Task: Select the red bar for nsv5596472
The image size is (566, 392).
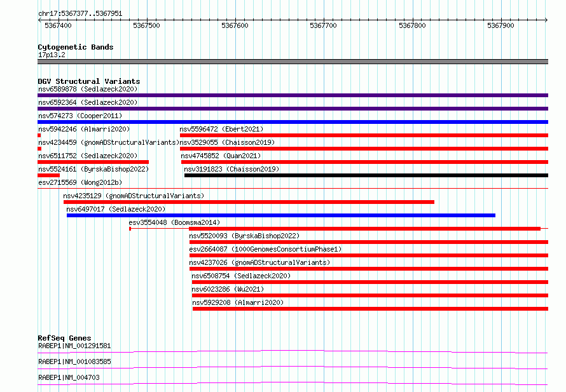Action: pos(364,135)
